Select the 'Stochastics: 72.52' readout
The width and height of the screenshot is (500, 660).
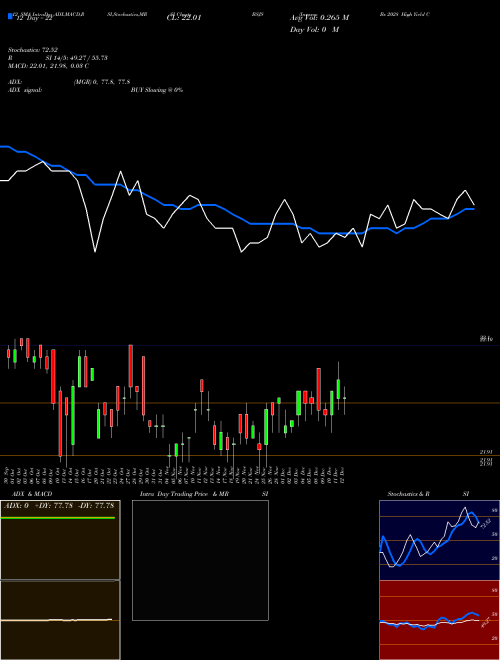coord(33,50)
